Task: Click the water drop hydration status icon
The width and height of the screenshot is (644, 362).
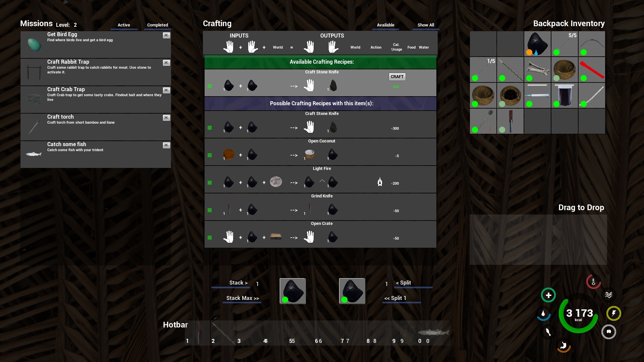Action: pos(543,314)
